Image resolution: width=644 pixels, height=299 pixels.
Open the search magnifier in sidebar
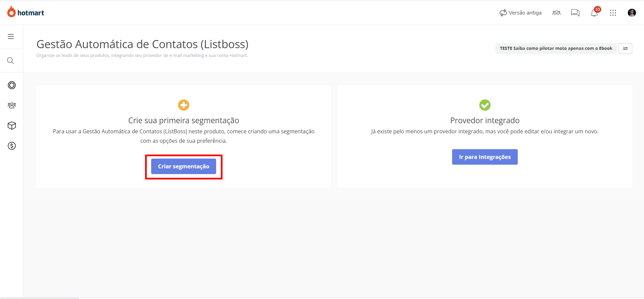click(11, 61)
